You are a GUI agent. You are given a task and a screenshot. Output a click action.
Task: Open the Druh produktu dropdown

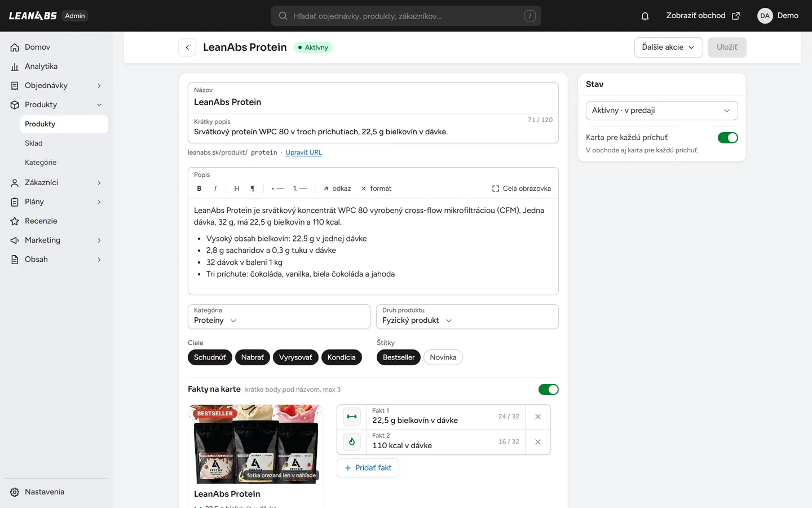tap(467, 317)
